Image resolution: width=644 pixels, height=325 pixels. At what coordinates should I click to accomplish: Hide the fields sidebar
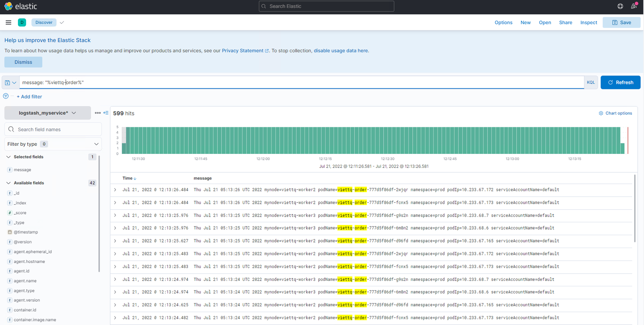click(x=106, y=113)
